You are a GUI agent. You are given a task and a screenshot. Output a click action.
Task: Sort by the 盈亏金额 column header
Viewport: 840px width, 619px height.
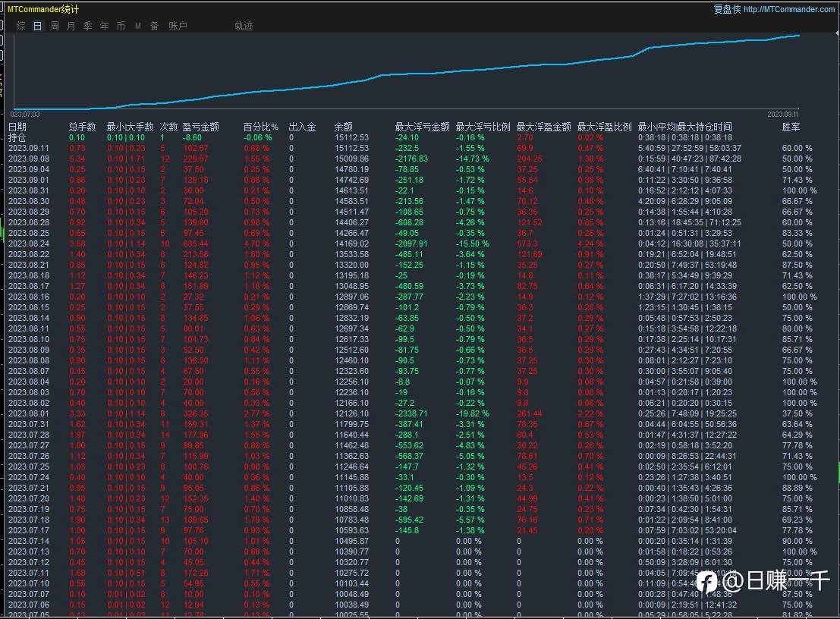click(200, 127)
